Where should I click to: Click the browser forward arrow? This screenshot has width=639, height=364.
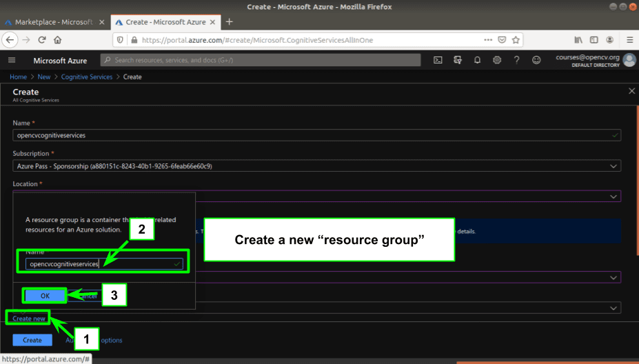(x=26, y=40)
